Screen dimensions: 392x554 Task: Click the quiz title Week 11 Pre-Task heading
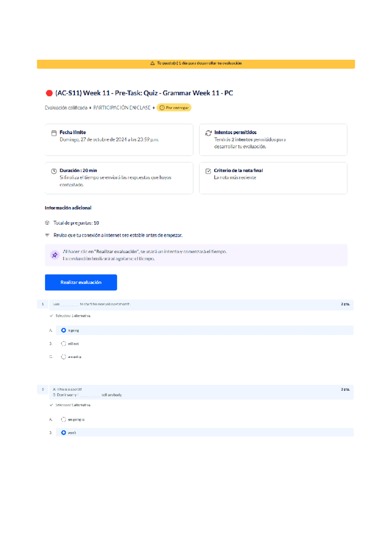[x=144, y=93]
